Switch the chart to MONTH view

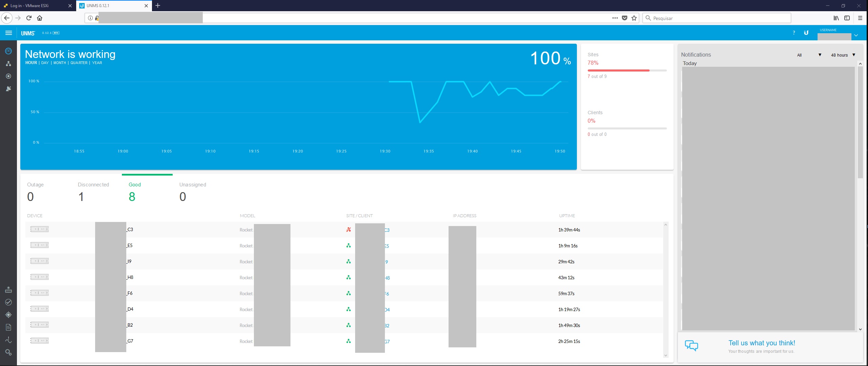point(60,63)
